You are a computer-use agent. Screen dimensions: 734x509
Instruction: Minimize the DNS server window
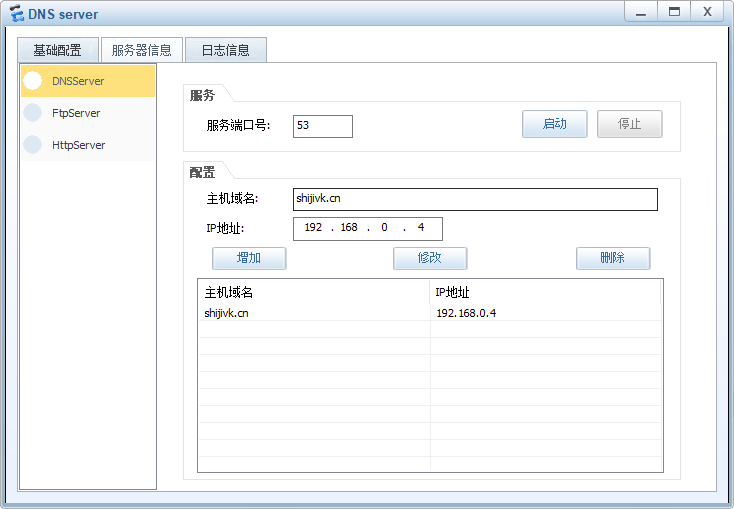coord(641,12)
